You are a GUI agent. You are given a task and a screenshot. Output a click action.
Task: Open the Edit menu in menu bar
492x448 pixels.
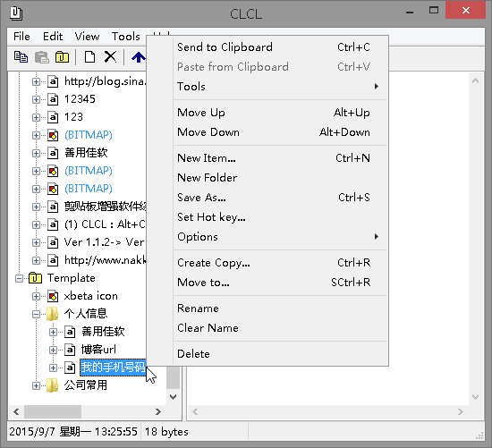coord(53,37)
